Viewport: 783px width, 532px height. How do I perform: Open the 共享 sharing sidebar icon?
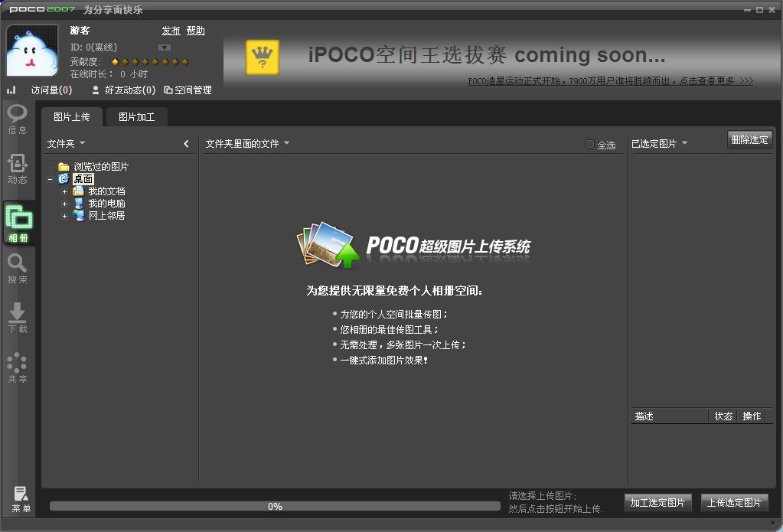(x=18, y=368)
